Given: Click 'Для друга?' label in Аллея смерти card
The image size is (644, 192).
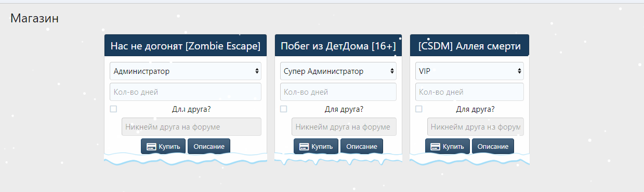Looking at the screenshot, I should pyautogui.click(x=476, y=109).
